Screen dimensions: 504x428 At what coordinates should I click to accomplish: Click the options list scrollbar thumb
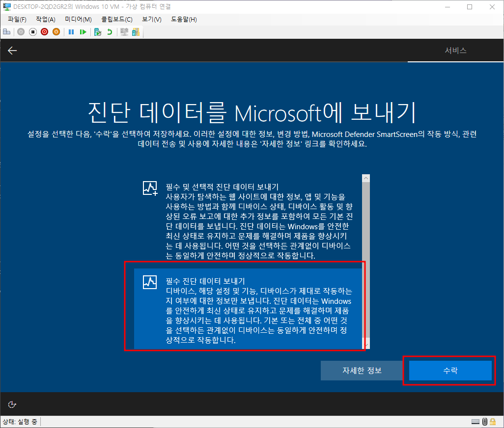point(366,260)
